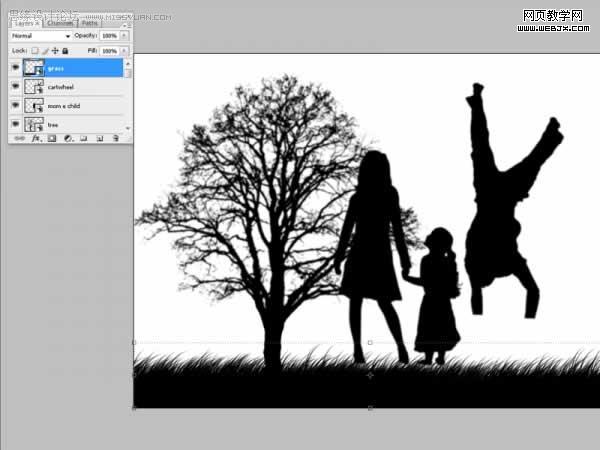Open the Opacity slider arrow

124,35
